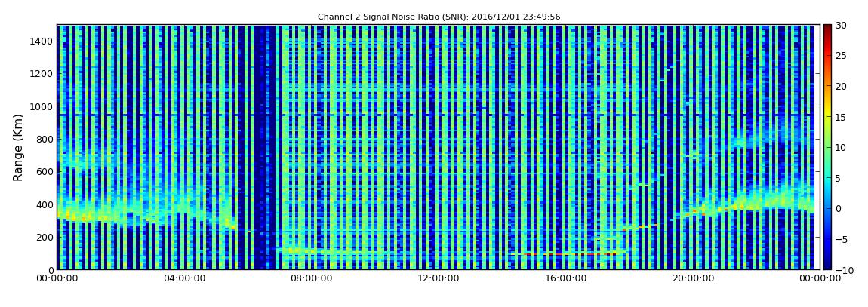Click the 200 tick label on range axis
The height and width of the screenshot is (307, 868).
(x=45, y=237)
